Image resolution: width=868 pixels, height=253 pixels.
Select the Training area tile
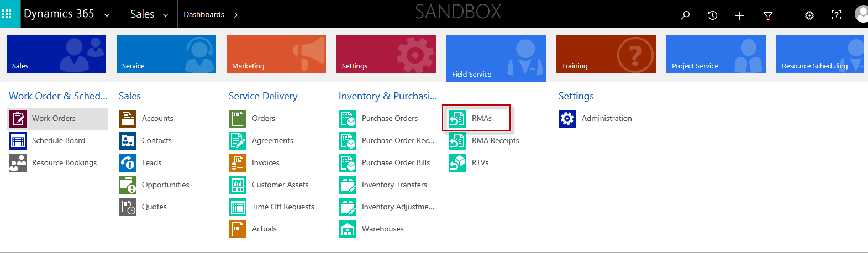click(606, 54)
